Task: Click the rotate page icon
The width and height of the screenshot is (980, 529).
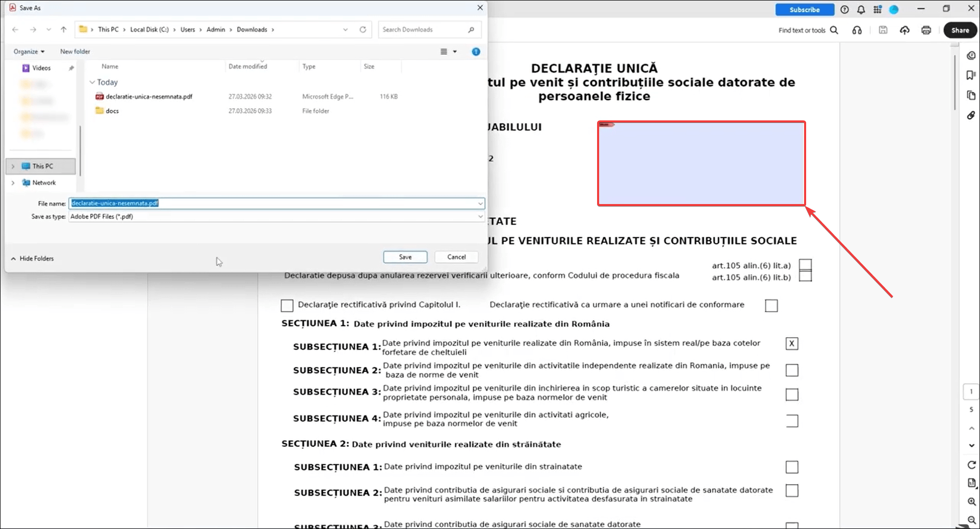Action: 971,465
